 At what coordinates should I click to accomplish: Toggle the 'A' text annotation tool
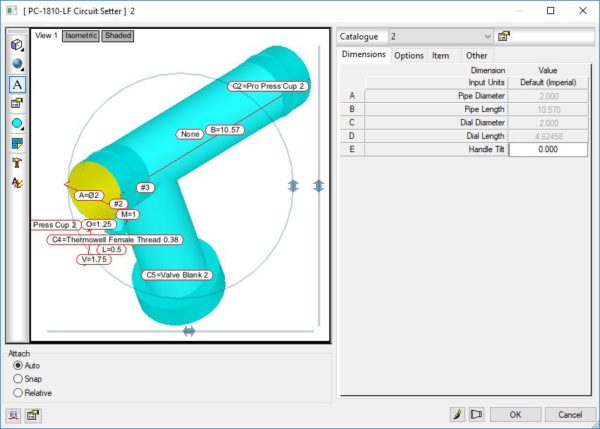click(17, 84)
